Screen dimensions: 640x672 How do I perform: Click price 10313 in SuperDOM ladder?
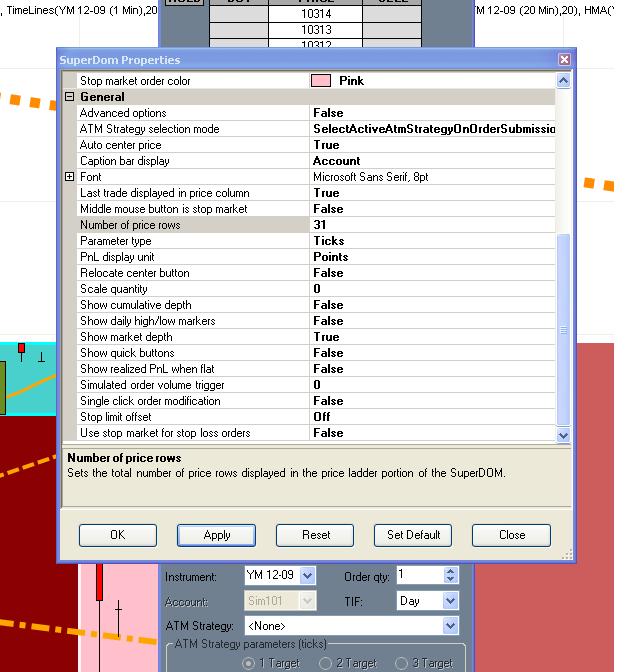315,30
